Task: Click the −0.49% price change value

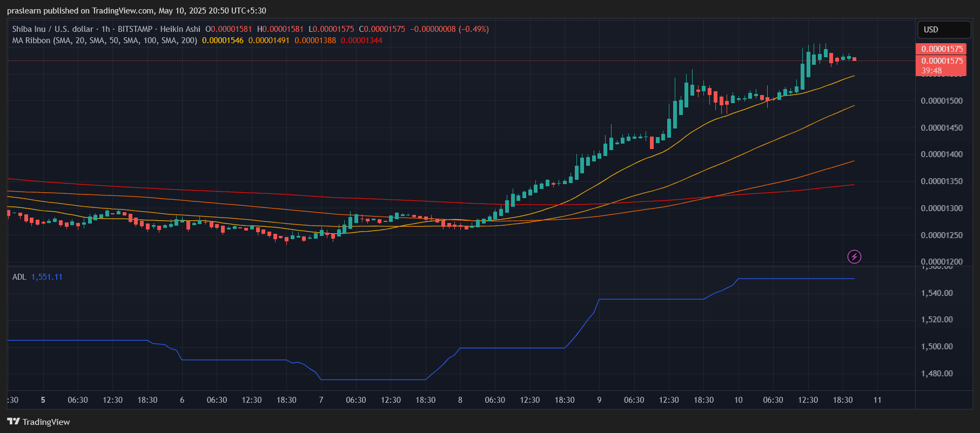Action: 474,29
